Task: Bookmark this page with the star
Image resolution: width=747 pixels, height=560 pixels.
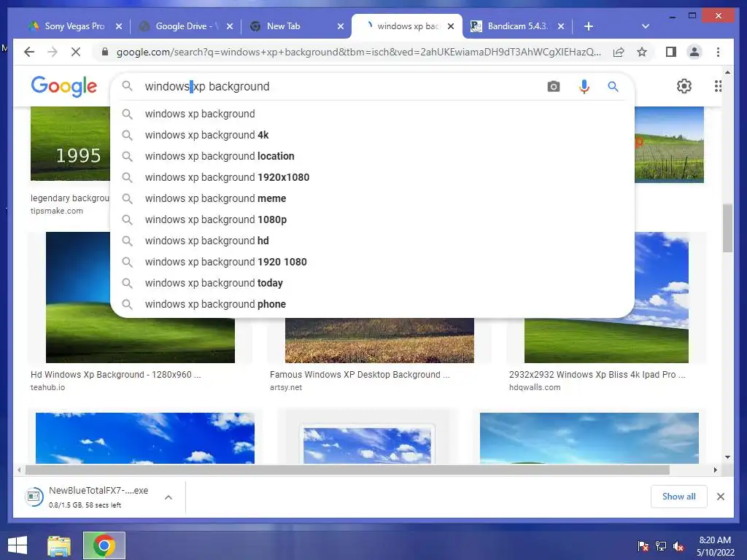Action: [x=642, y=52]
